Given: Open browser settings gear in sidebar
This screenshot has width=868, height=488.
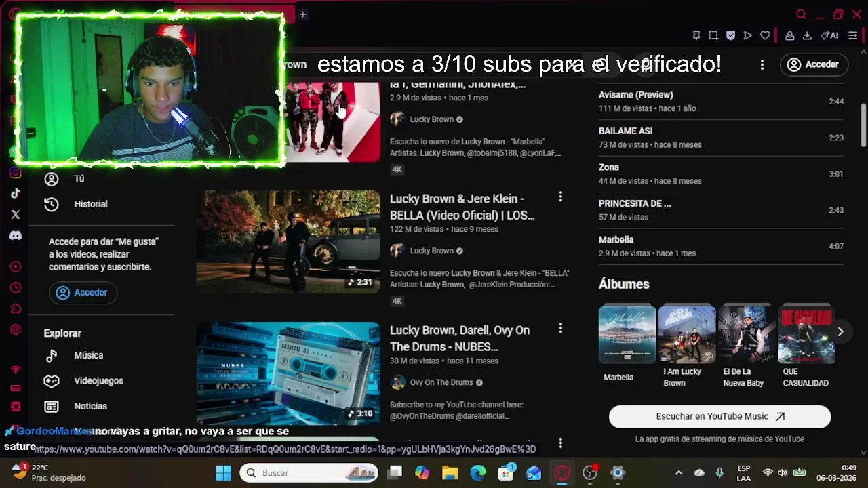Looking at the screenshot, I should tap(16, 329).
